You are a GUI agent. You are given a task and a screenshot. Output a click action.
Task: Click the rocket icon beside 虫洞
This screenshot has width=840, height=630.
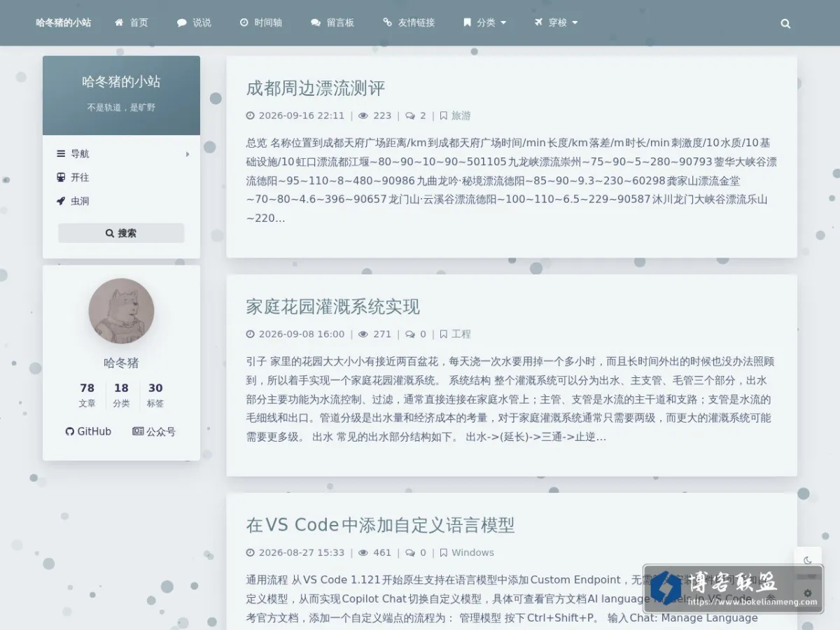tap(61, 201)
